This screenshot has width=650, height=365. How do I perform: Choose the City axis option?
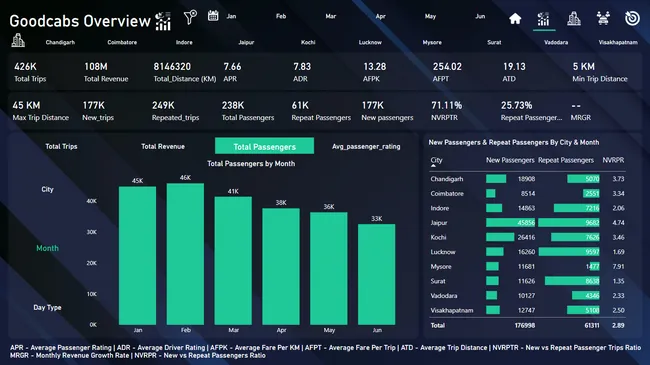pos(47,189)
